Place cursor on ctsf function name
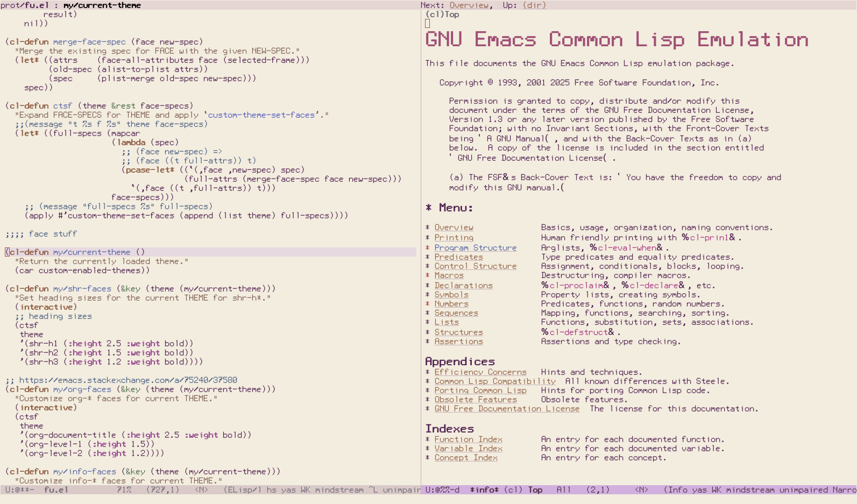 tap(62, 105)
